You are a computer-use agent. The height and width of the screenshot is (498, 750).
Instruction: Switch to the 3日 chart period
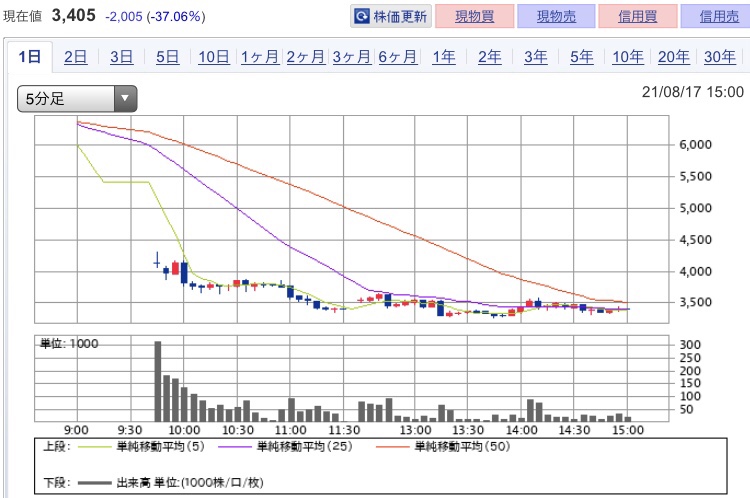(121, 57)
